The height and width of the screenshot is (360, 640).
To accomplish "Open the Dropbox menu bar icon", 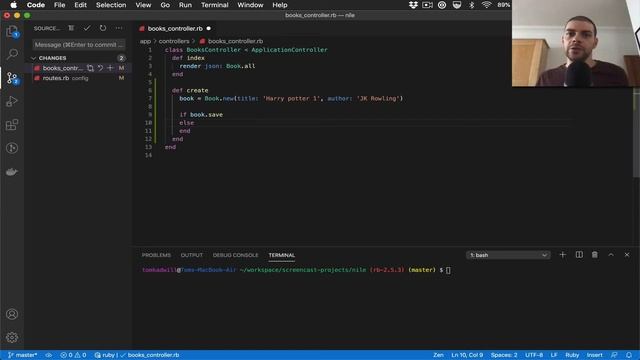I will point(413,5).
